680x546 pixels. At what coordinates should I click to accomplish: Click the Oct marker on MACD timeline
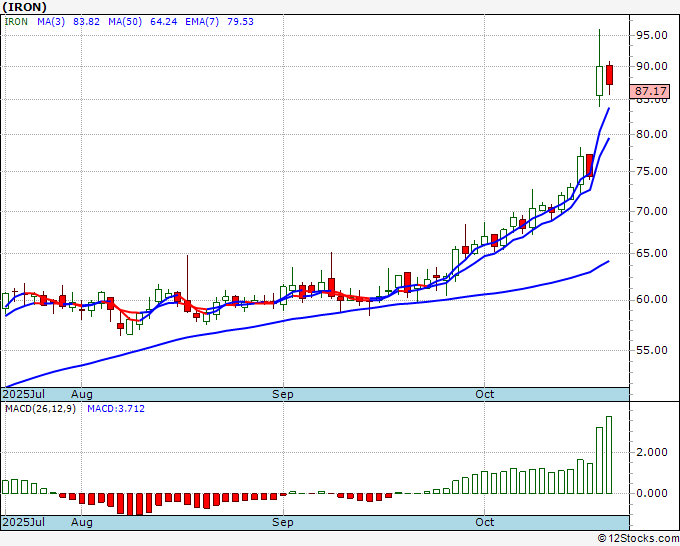pos(484,522)
